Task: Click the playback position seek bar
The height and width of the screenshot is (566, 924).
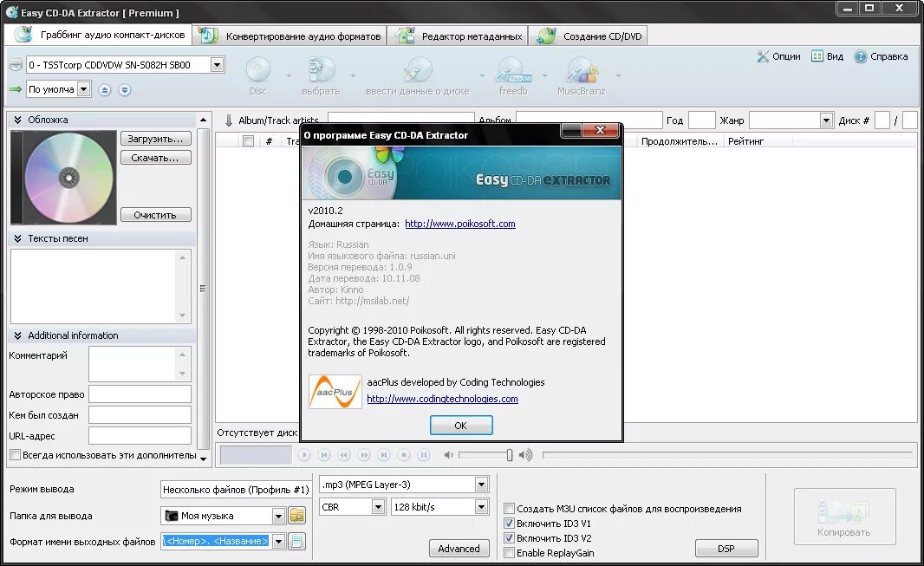Action: [x=727, y=455]
